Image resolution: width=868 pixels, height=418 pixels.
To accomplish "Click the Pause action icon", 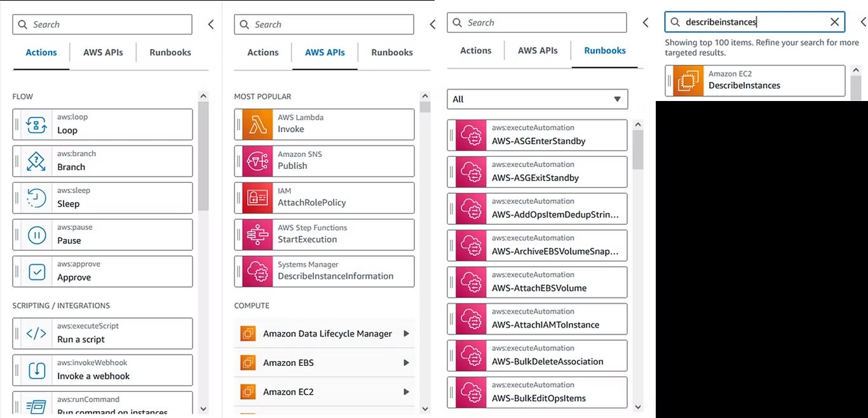I will click(36, 235).
